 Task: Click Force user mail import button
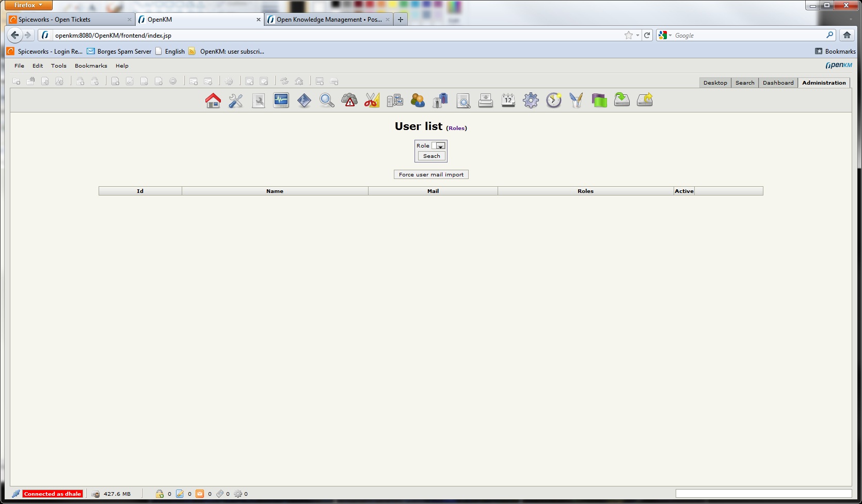click(x=431, y=175)
